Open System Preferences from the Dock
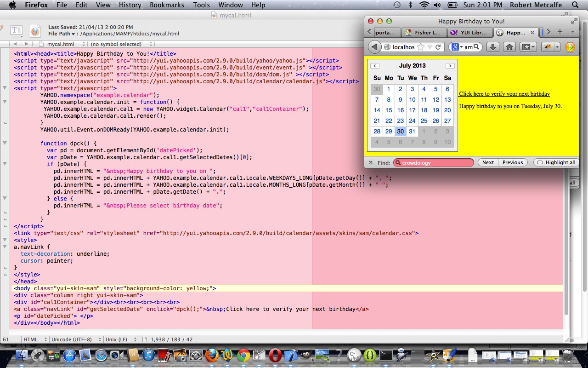 tap(196, 355)
